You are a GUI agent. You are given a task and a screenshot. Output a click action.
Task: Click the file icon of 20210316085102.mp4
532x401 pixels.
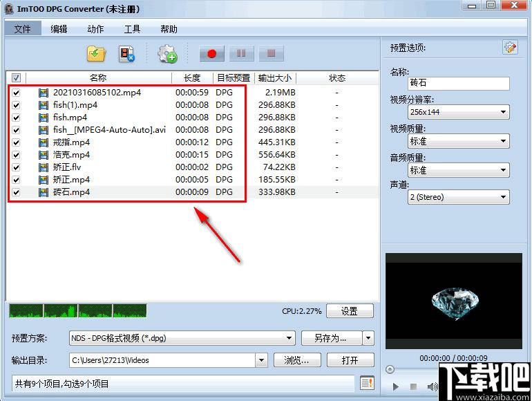[x=44, y=93]
